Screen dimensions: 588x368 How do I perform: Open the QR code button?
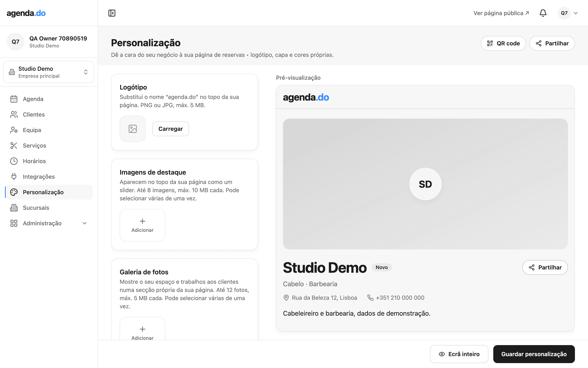point(503,43)
